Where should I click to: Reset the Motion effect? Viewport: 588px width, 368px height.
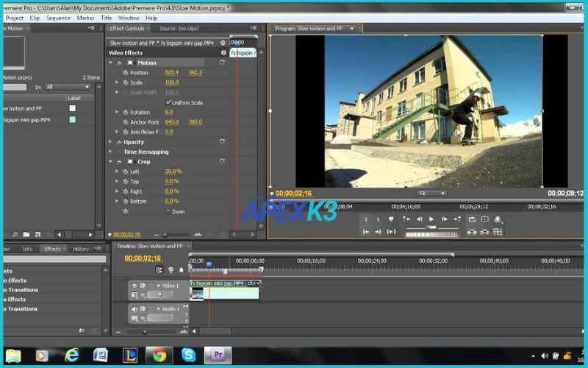[x=222, y=63]
